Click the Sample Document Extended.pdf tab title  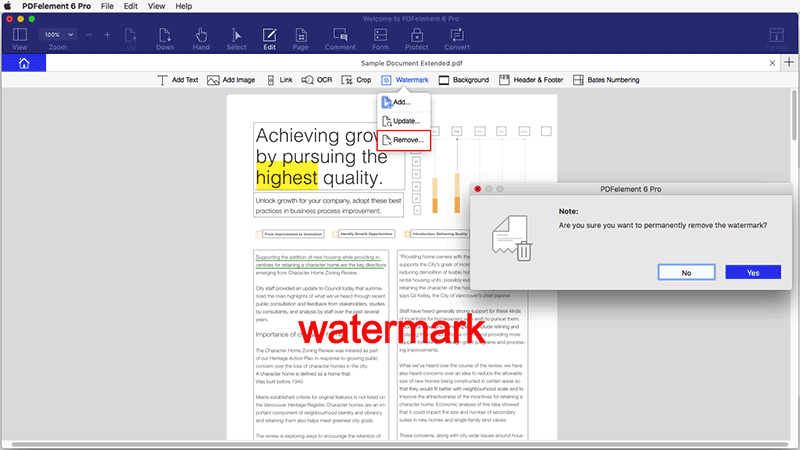pyautogui.click(x=411, y=63)
